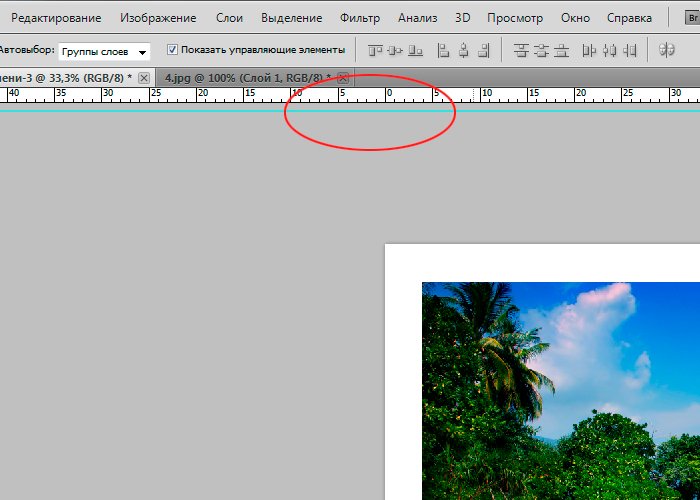Open the Фильтр menu
The image size is (700, 500).
tap(359, 18)
